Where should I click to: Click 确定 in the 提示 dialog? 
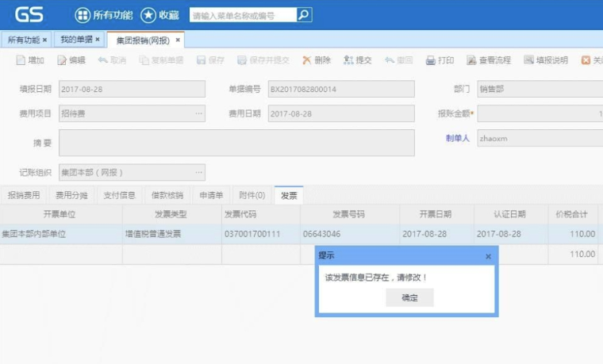[409, 298]
